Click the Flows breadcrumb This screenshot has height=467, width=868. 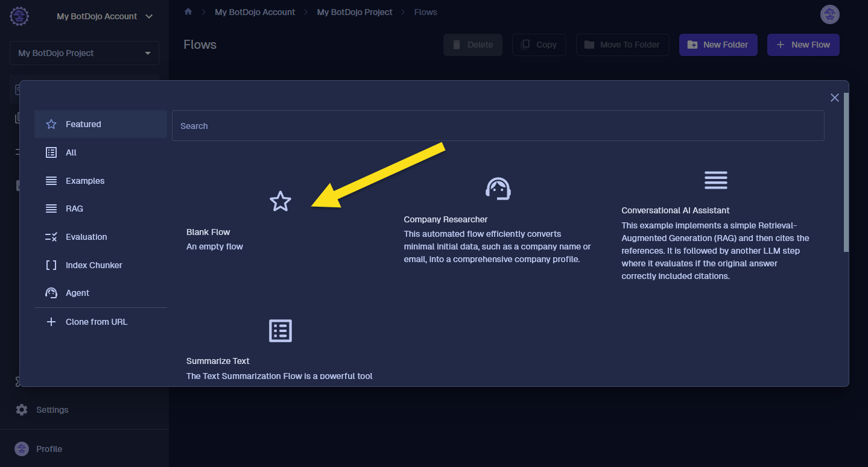point(425,12)
